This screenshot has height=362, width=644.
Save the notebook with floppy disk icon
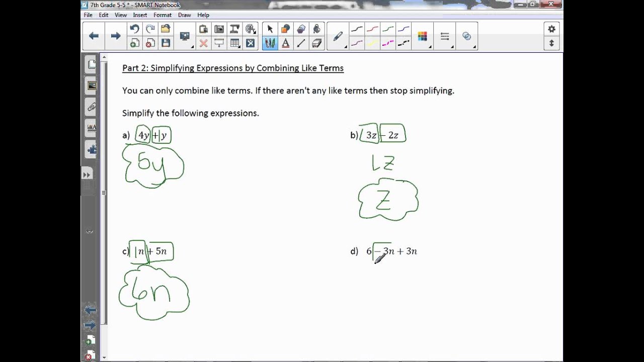[165, 43]
